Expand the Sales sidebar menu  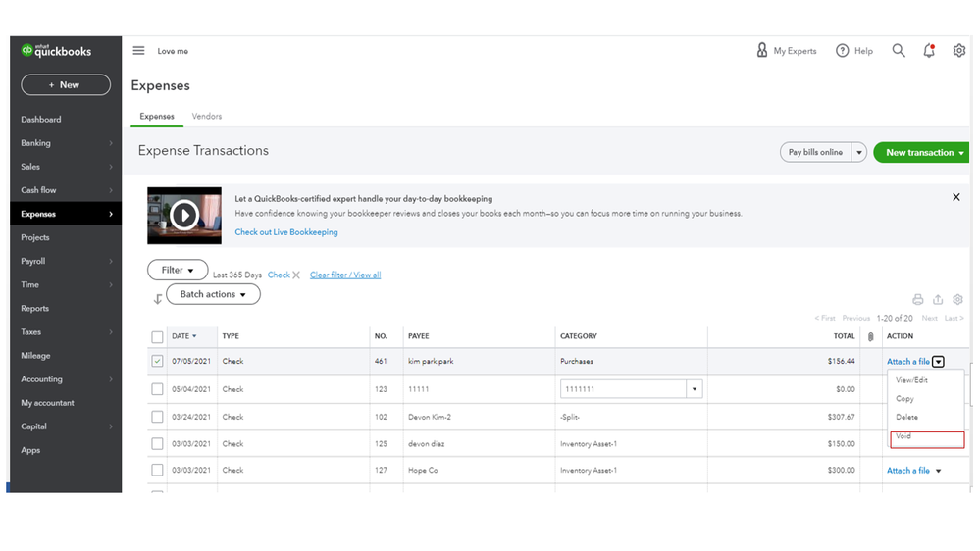[x=66, y=167]
